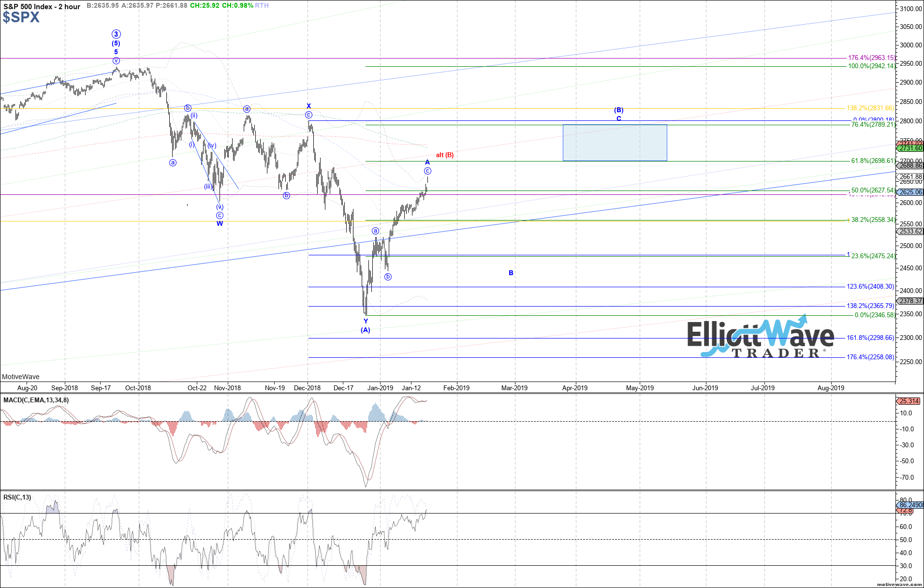Select the blue W wave label

(220, 223)
